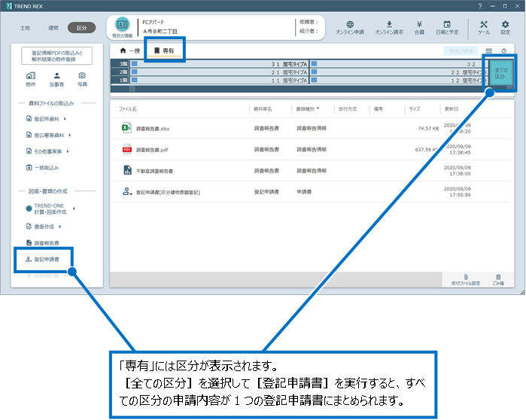This screenshot has height=420, width=526.
Task: Open 添付ファイル設定 paperclip icon
Action: [x=466, y=277]
